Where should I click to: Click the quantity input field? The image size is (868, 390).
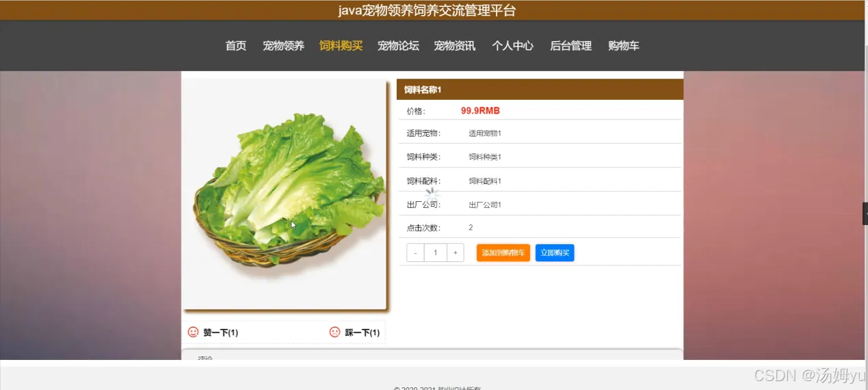pyautogui.click(x=436, y=252)
